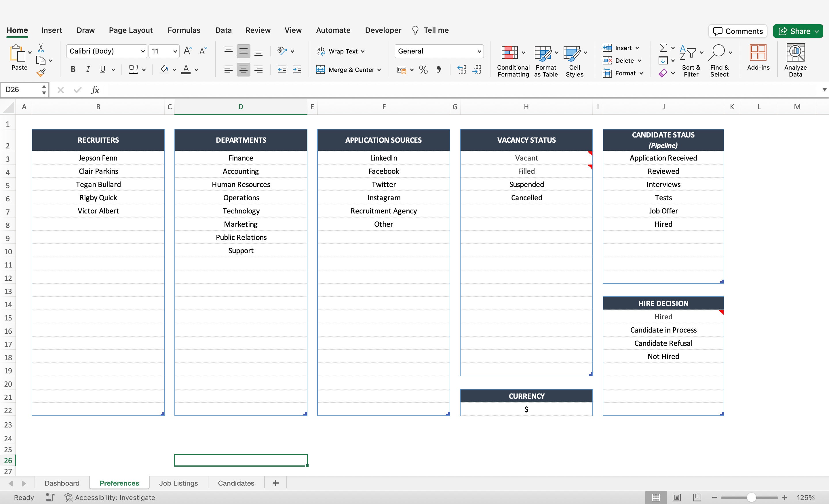Open the Candidates sheet tab
Image resolution: width=829 pixels, height=504 pixels.
[x=236, y=483]
